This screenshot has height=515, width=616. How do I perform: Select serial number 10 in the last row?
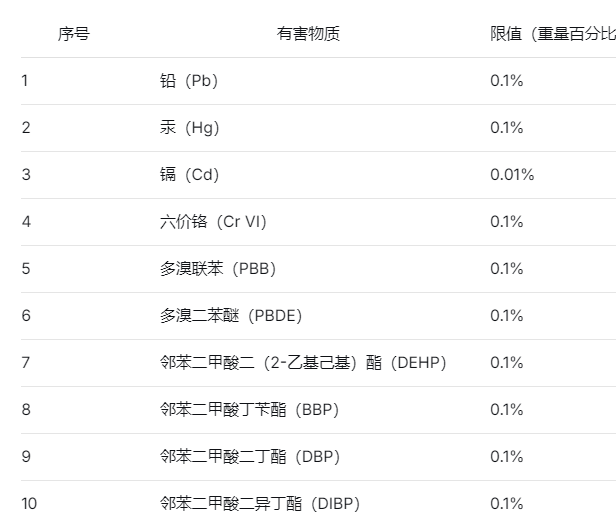point(29,503)
